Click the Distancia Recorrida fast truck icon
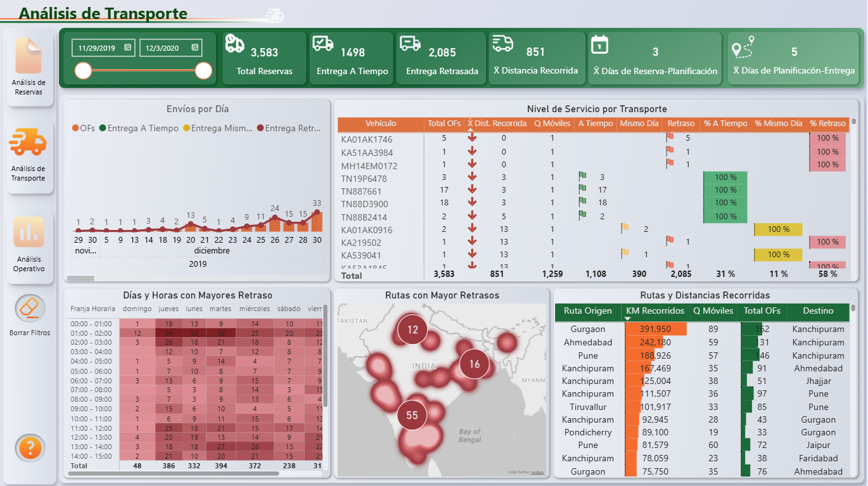 click(503, 43)
